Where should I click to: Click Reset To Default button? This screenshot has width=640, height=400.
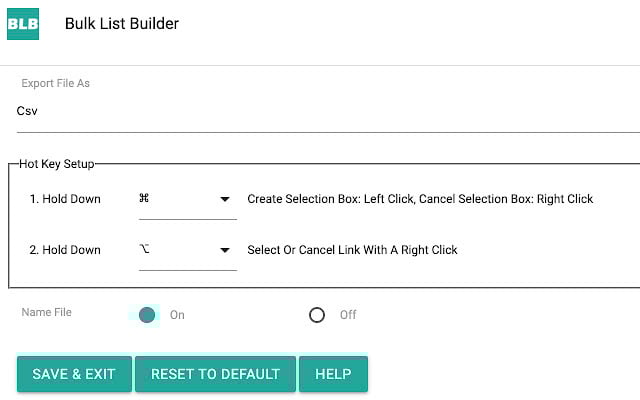(x=215, y=374)
